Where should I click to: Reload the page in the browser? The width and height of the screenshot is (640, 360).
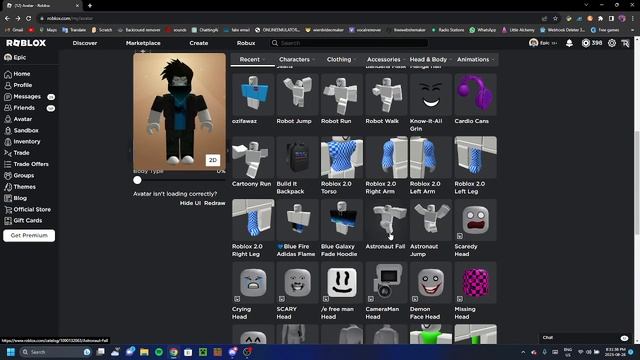coord(29,18)
